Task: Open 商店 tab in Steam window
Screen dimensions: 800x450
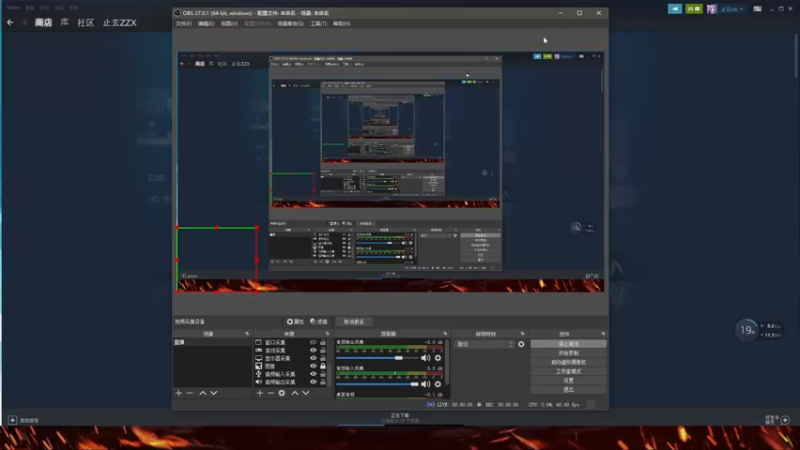Action: click(43, 22)
